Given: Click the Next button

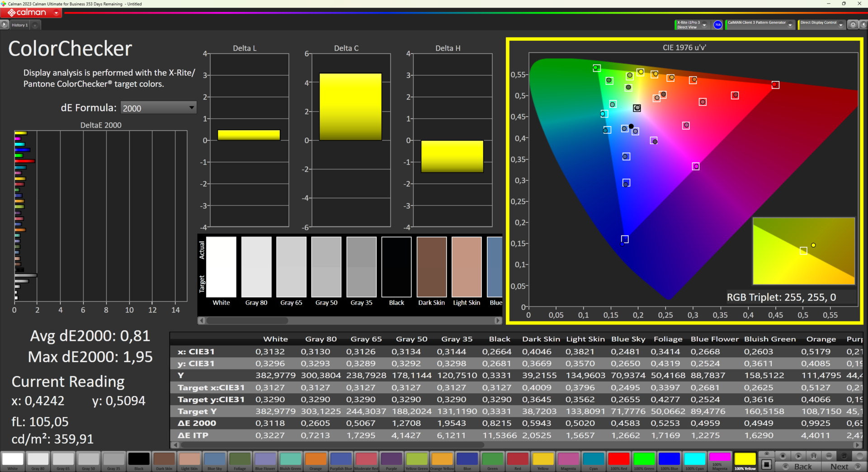Looking at the screenshot, I should pos(844,467).
